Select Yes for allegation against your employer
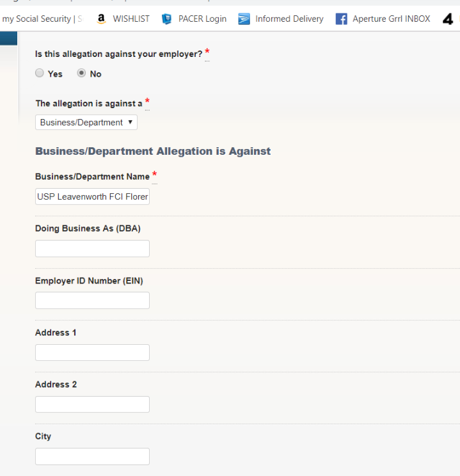 click(x=40, y=73)
